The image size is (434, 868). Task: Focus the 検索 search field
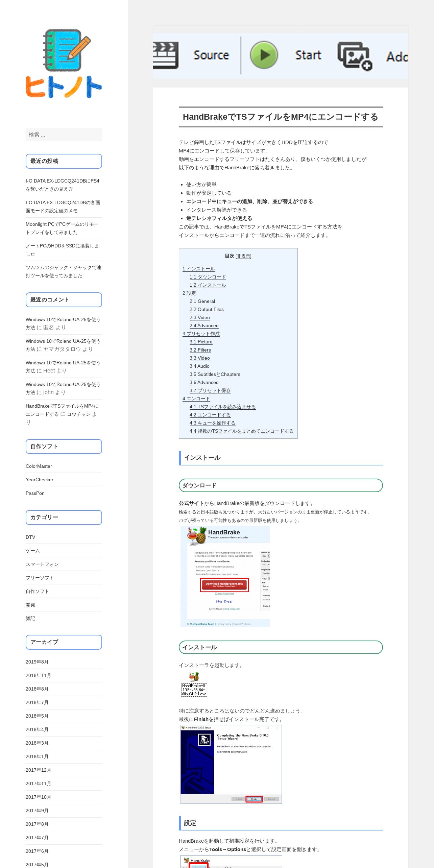[x=64, y=135]
